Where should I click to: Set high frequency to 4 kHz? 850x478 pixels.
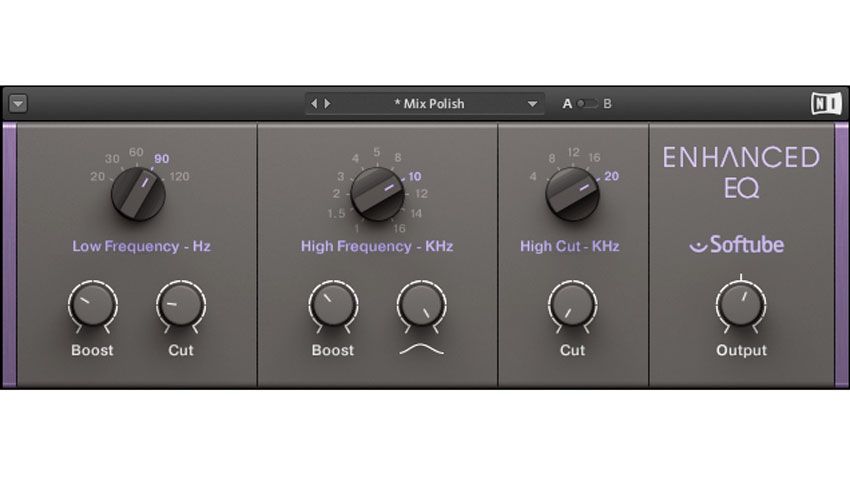(x=355, y=159)
